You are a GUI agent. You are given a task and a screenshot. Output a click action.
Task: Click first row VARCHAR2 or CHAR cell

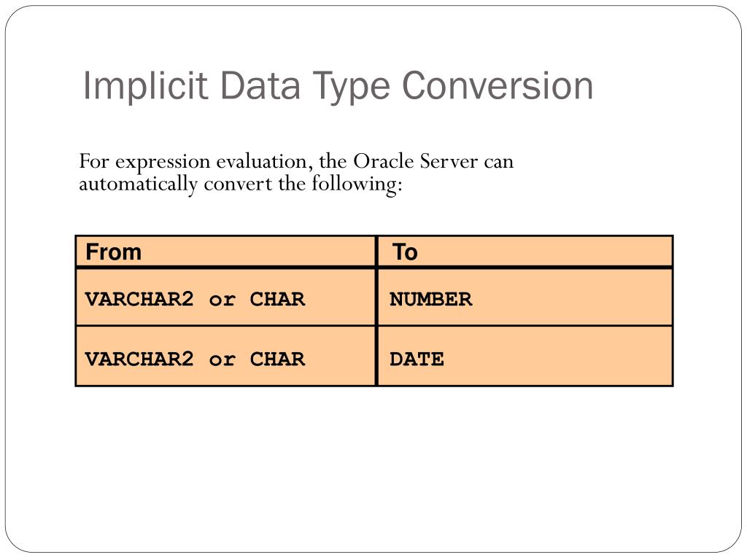click(226, 298)
